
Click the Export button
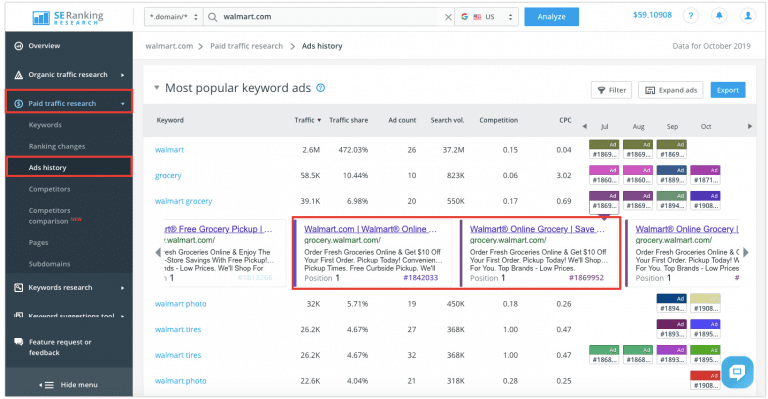point(728,90)
